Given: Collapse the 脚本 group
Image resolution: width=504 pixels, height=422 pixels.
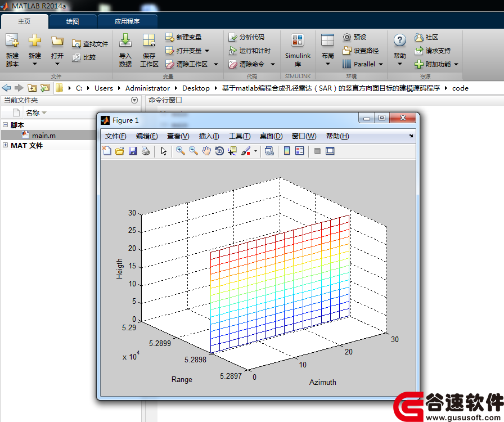Looking at the screenshot, I should click(x=6, y=124).
